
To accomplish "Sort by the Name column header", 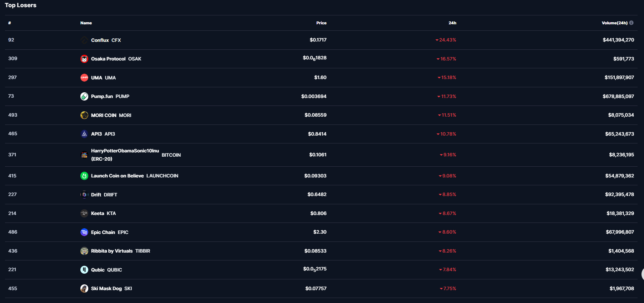I will pos(86,23).
